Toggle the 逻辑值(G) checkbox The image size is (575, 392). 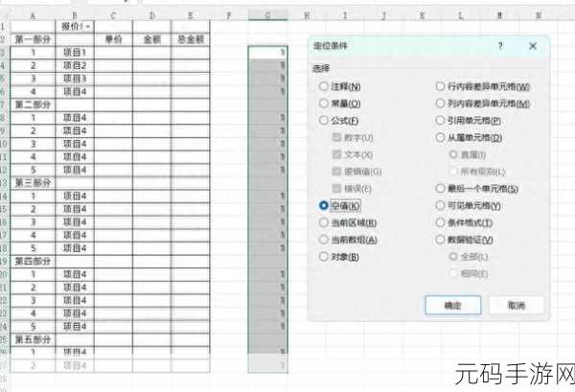[x=357, y=172]
